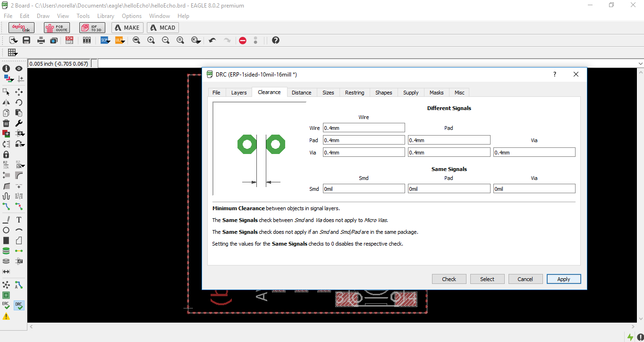Viewport: 644px width, 342px height.
Task: Open the file Open dropdown icon
Action: point(13,40)
